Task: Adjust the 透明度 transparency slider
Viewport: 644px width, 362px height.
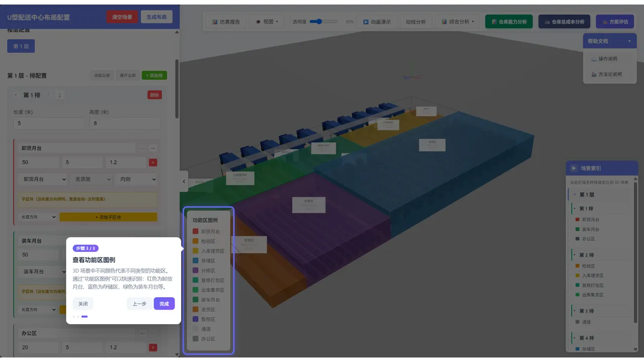Action: click(324, 22)
